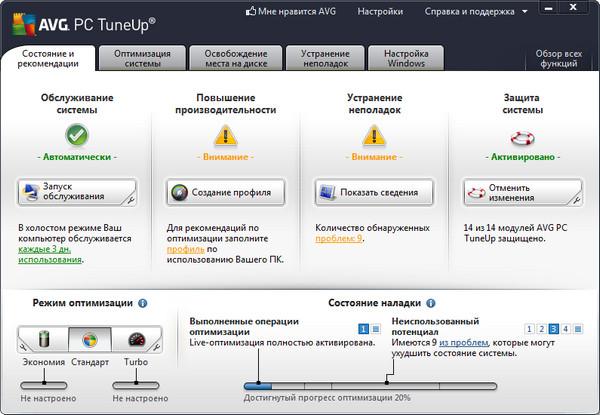Go to page 2 of Неиспользованный потенциал

click(x=541, y=329)
